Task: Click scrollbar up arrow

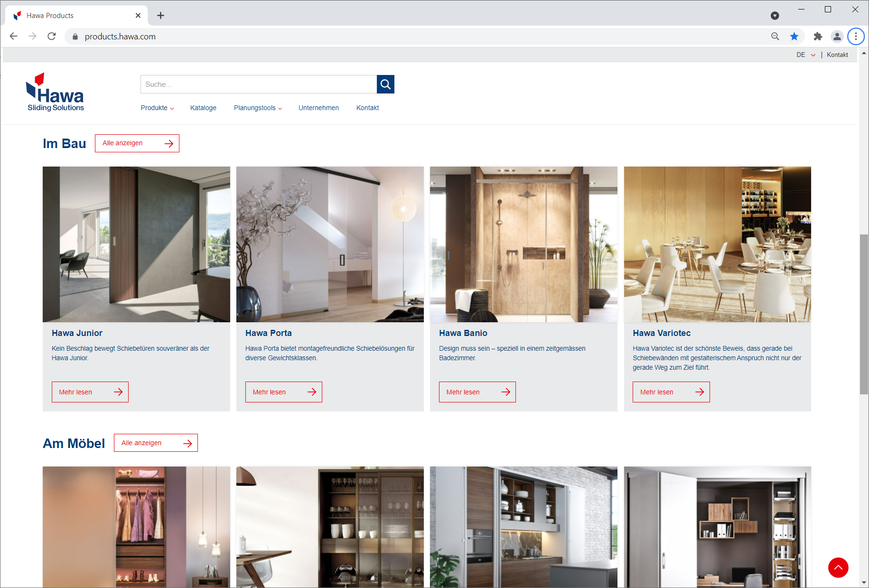Action: point(864,53)
